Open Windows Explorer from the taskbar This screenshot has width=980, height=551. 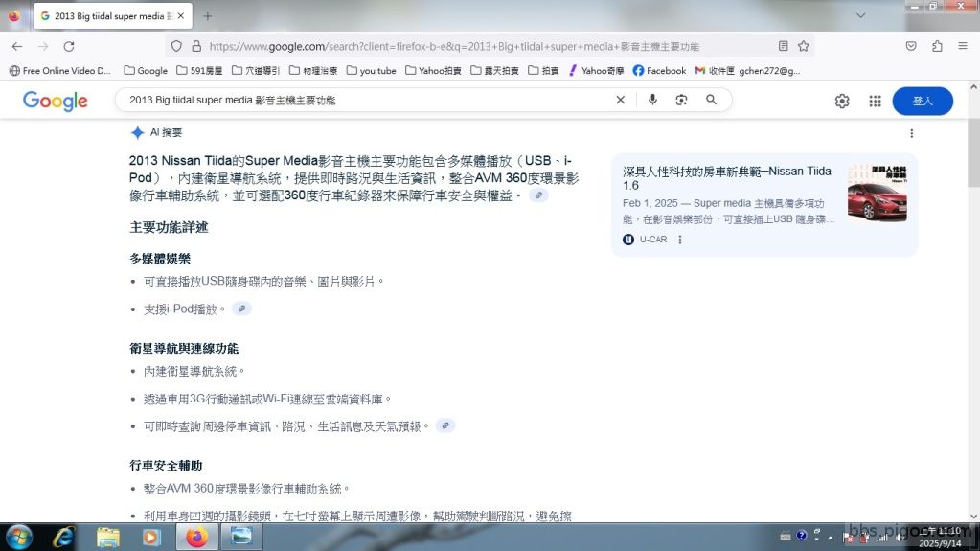pos(107,538)
